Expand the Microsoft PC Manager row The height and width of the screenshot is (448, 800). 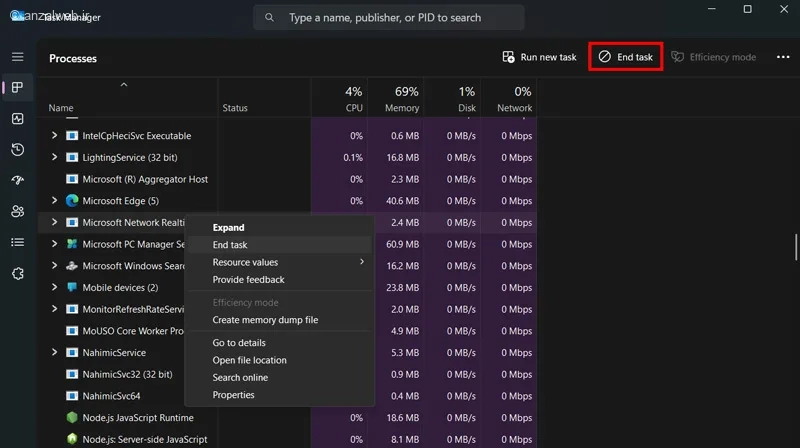[x=54, y=244]
